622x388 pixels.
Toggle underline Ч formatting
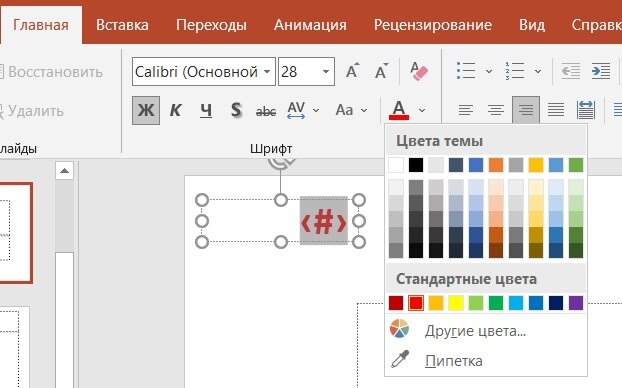tap(205, 110)
